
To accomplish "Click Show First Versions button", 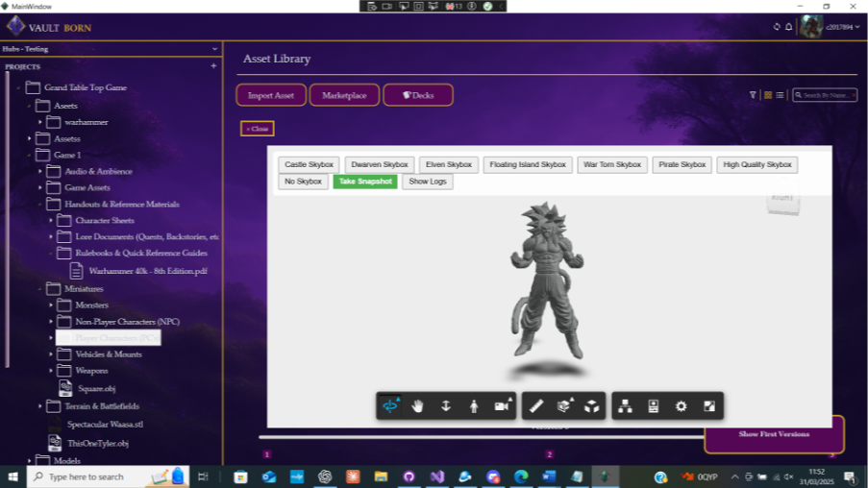I will click(x=774, y=434).
